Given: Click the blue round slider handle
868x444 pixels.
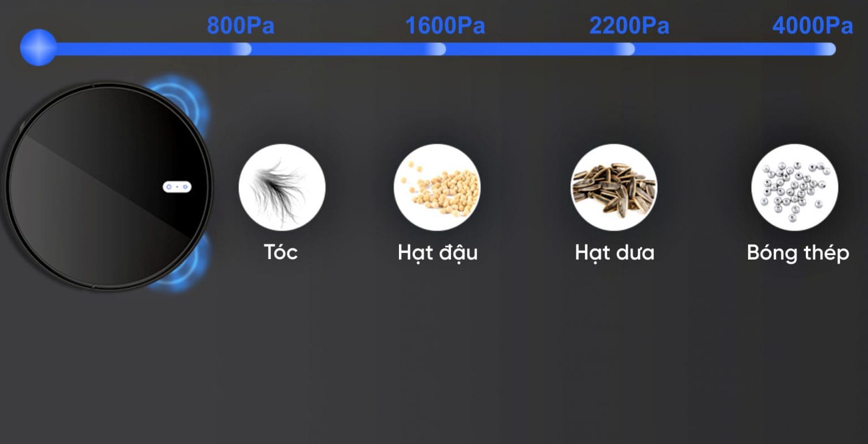Looking at the screenshot, I should pos(38,48).
